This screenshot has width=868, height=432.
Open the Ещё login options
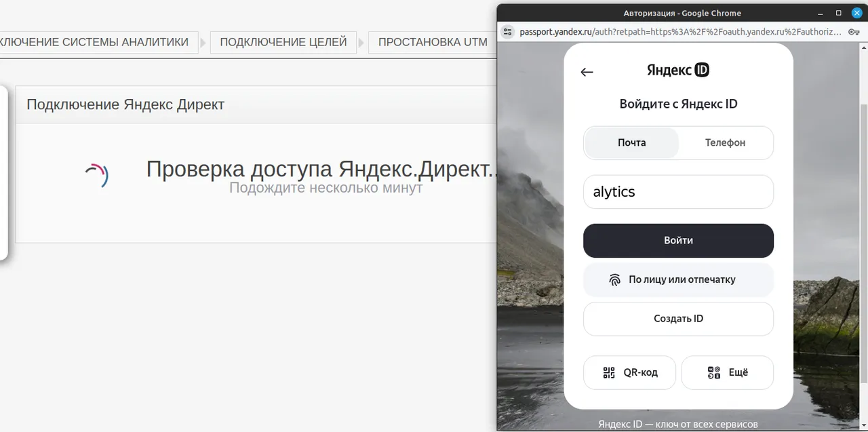click(x=727, y=372)
